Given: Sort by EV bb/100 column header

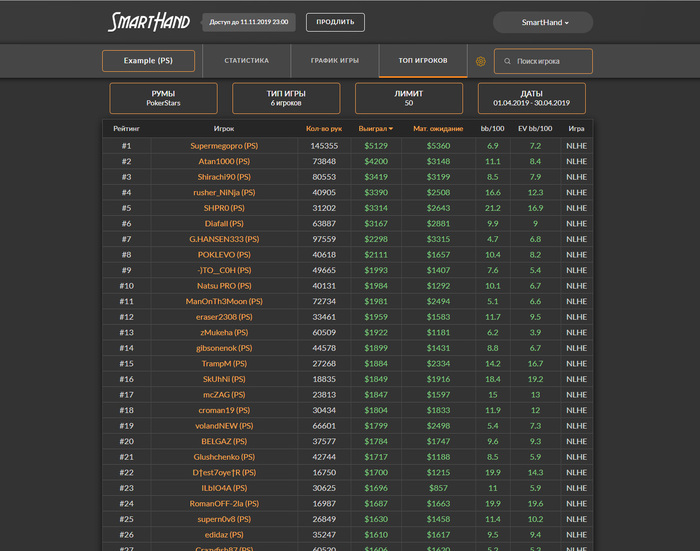Looking at the screenshot, I should pyautogui.click(x=535, y=129).
